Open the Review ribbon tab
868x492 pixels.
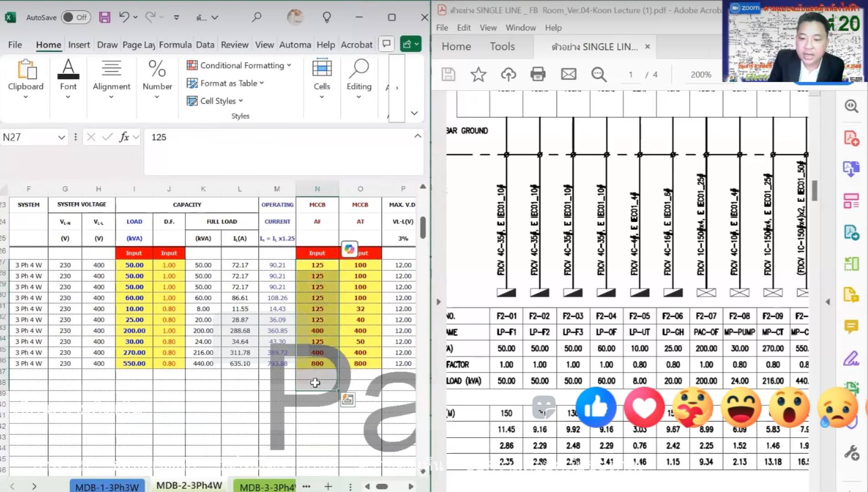click(235, 45)
